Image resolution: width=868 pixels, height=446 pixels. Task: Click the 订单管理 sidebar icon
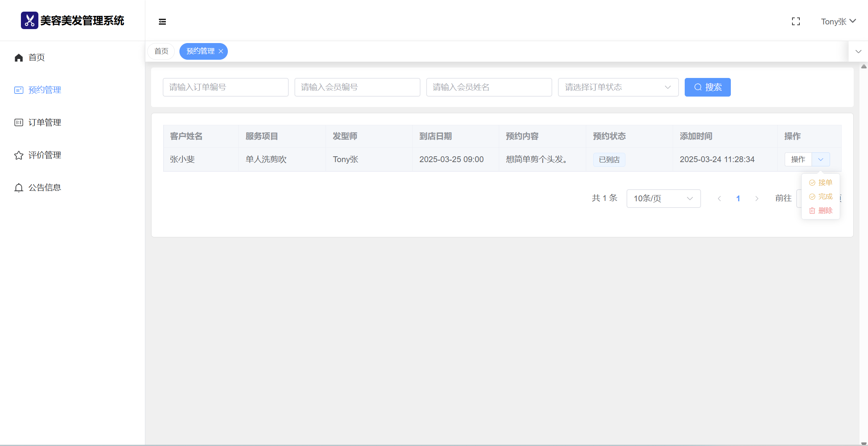pos(19,123)
